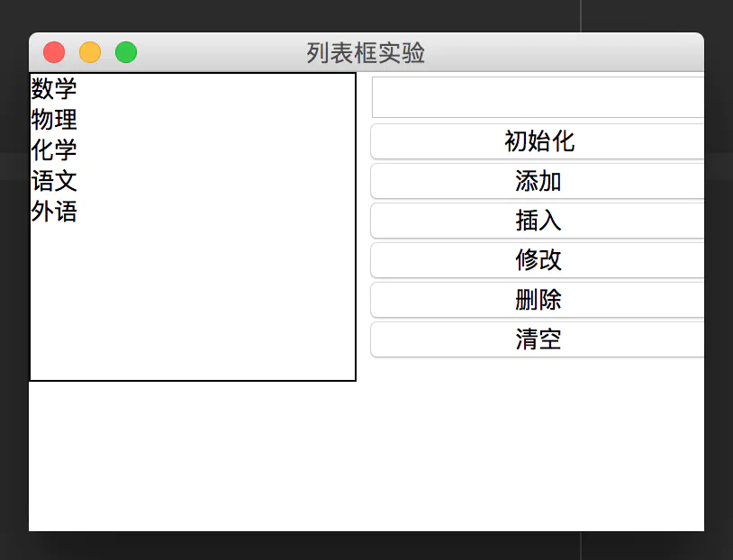
Task: Maximize the window with the green button
Action: pos(126,52)
